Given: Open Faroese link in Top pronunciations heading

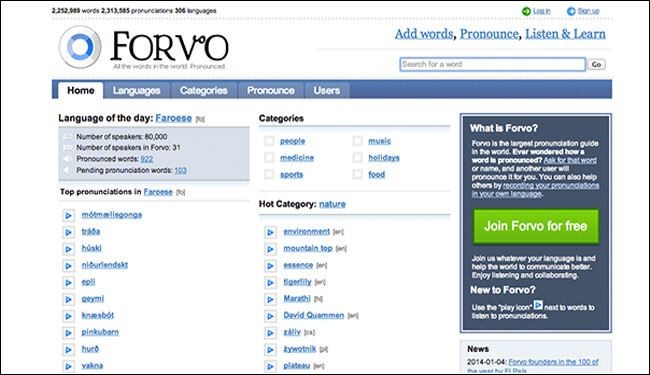Looking at the screenshot, I should click(158, 192).
